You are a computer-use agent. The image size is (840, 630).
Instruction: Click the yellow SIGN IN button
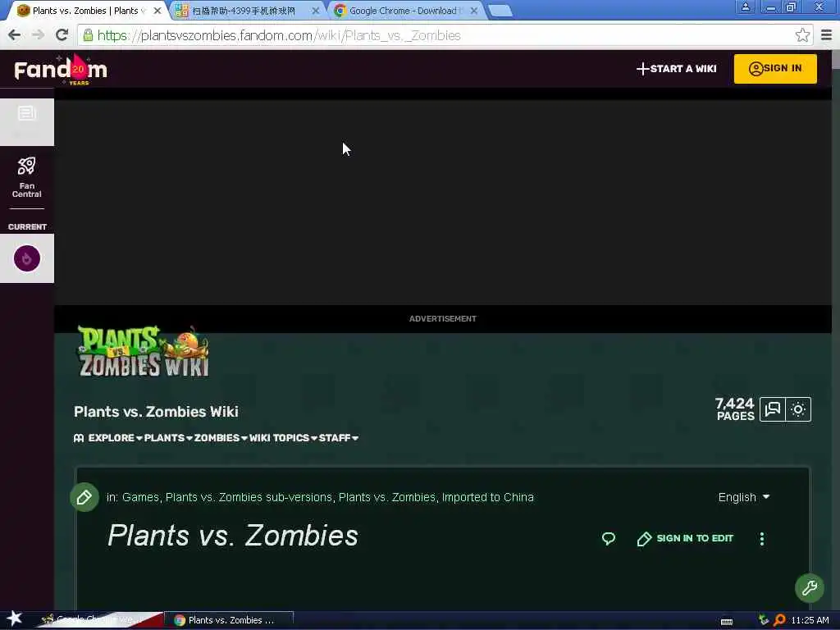click(775, 69)
